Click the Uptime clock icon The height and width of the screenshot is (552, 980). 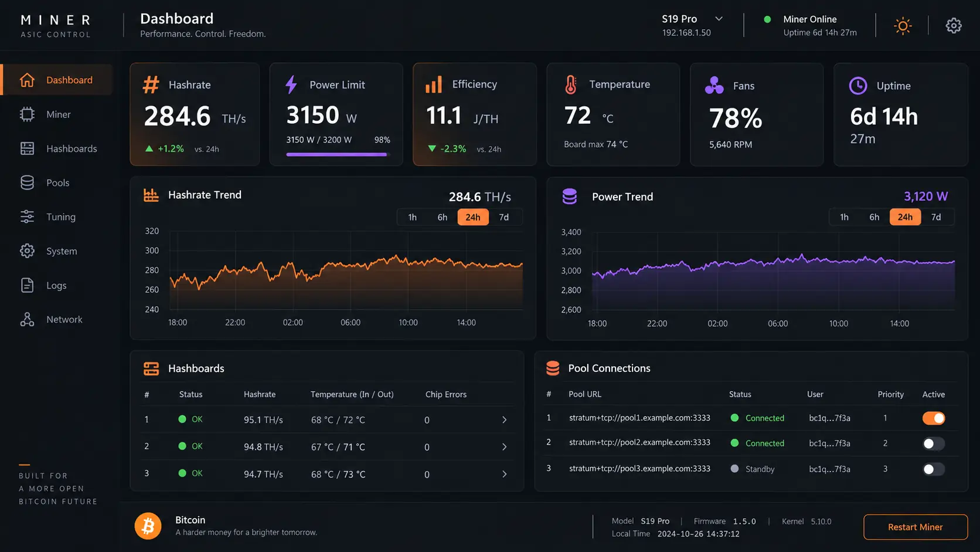click(x=858, y=86)
